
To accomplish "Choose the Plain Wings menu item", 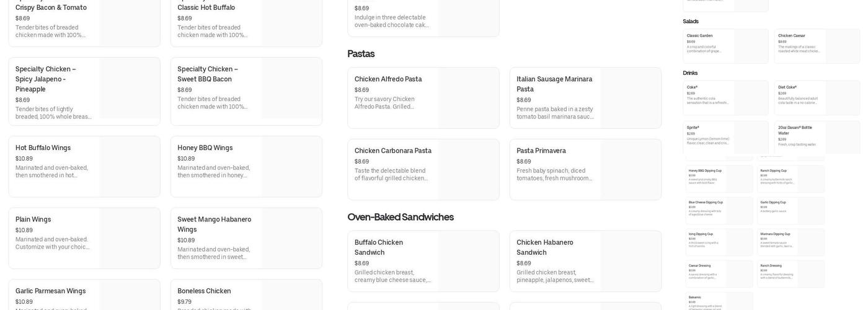I will [x=84, y=238].
